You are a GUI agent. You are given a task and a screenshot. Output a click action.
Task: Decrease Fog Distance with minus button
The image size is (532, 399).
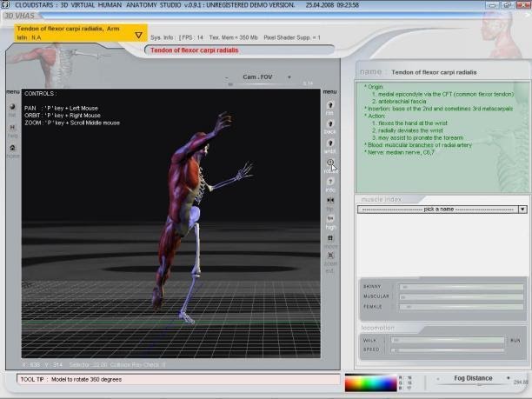437,379
